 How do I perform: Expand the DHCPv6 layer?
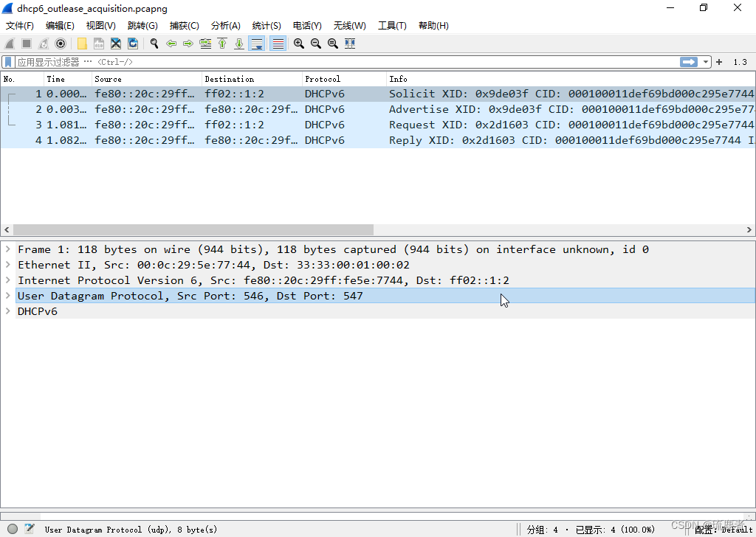pyautogui.click(x=8, y=311)
